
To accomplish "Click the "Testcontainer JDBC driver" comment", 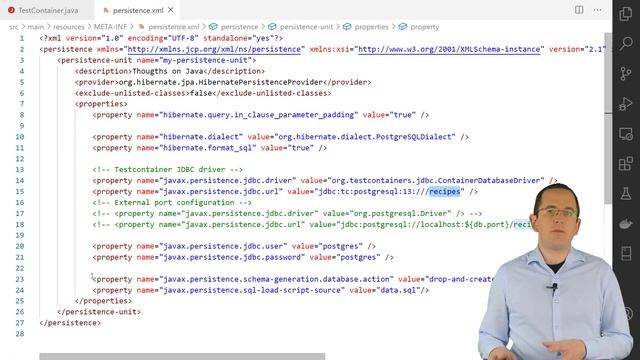I will tap(167, 169).
